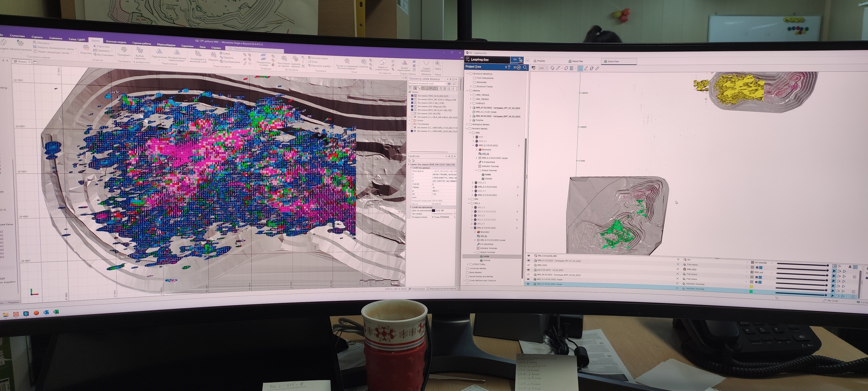Open the Scene Files tab in Leapfrog
This screenshot has height=391, width=868.
pos(576,61)
